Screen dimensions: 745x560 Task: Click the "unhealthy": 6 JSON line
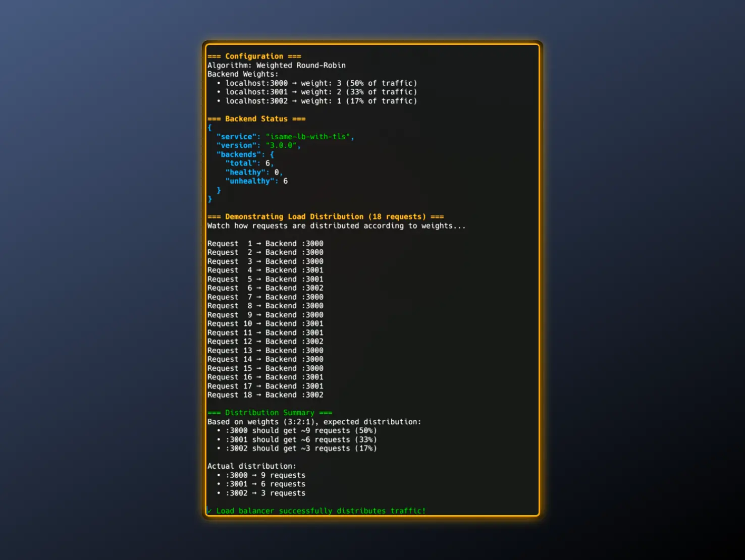pyautogui.click(x=256, y=181)
